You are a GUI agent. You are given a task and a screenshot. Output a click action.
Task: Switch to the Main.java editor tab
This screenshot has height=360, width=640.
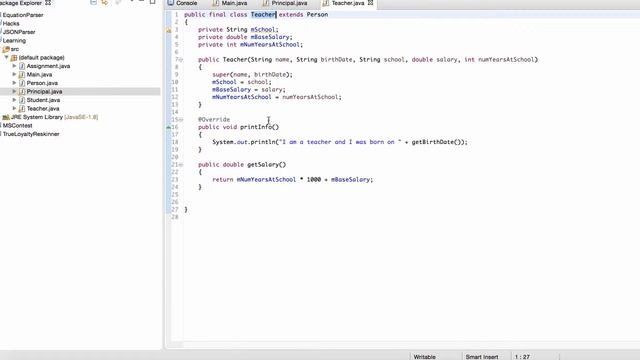pyautogui.click(x=234, y=3)
